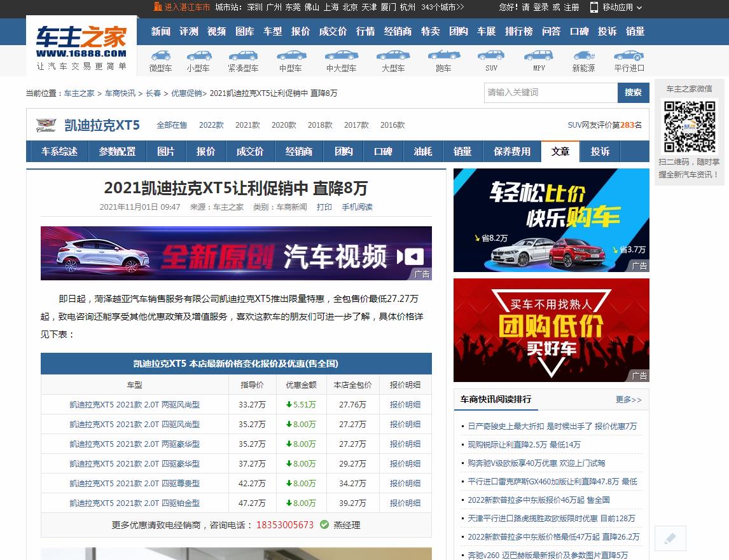Viewport: 729px width, 560px height.
Task: Open the 排行榜 main menu item
Action: tap(519, 31)
